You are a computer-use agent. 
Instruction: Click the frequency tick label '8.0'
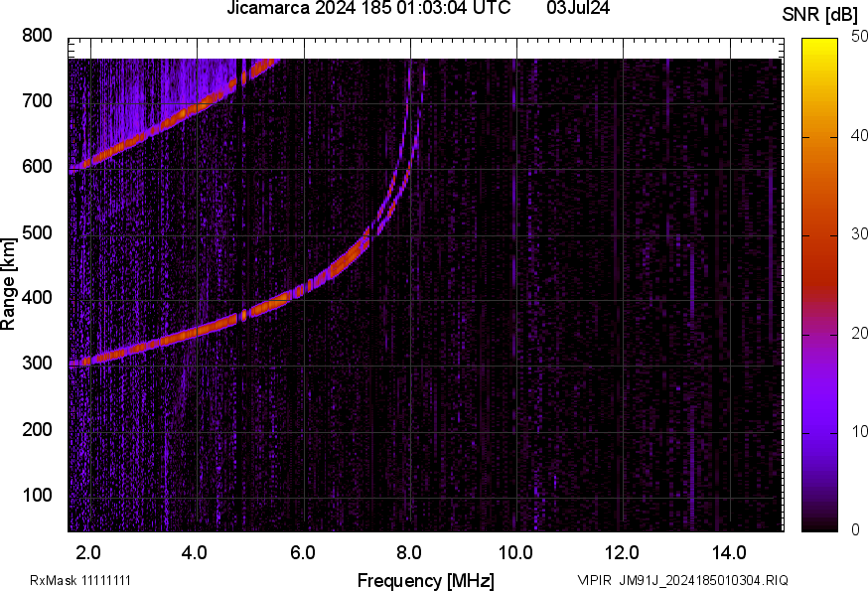pos(408,553)
